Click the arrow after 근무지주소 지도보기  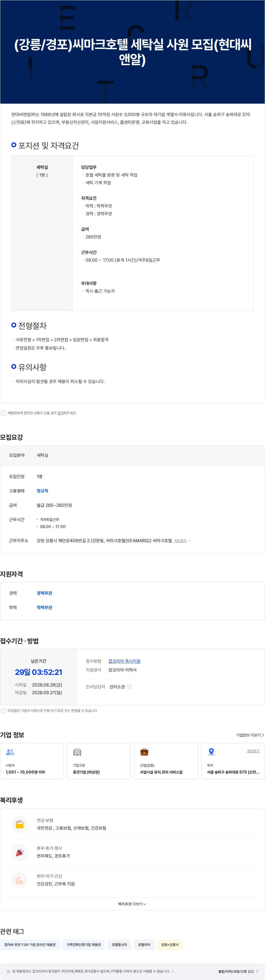pyautogui.click(x=190, y=541)
